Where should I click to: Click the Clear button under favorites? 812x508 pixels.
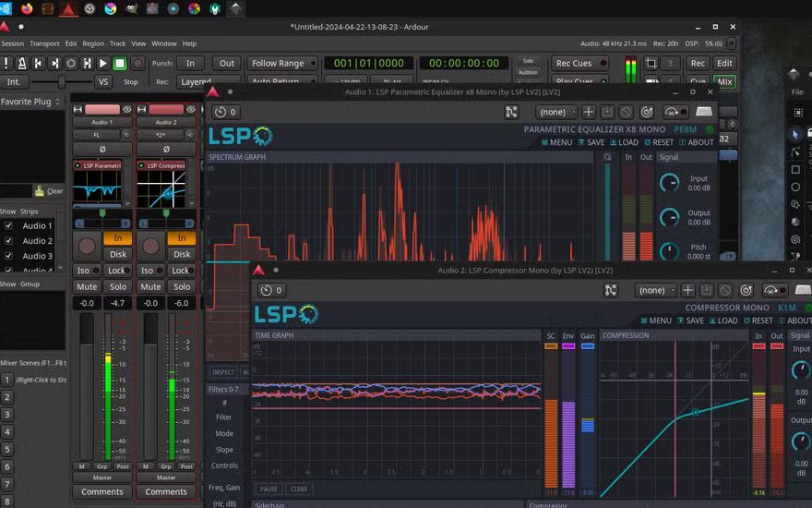(49, 191)
